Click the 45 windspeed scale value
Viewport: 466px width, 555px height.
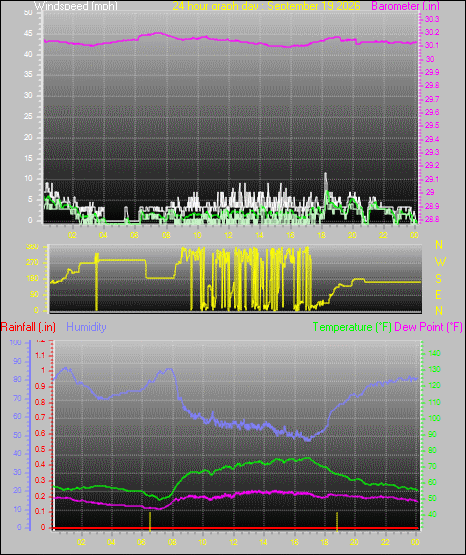click(x=28, y=34)
